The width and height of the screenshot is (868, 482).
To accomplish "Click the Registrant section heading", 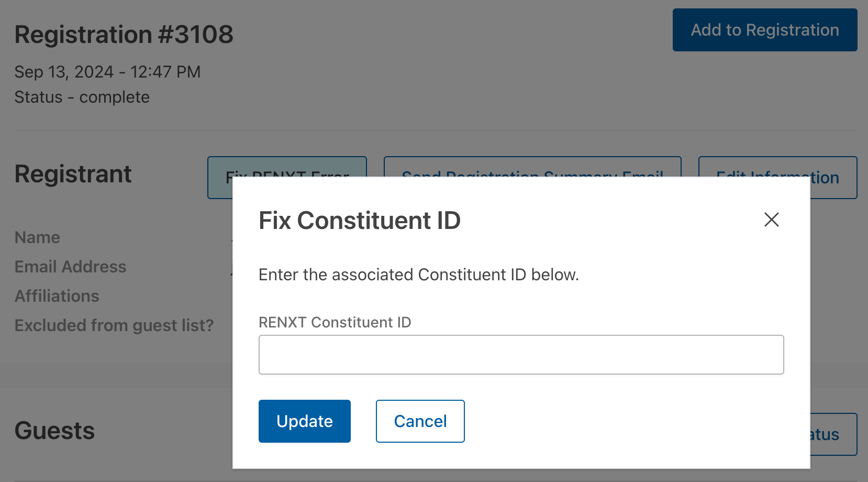I will point(73,174).
